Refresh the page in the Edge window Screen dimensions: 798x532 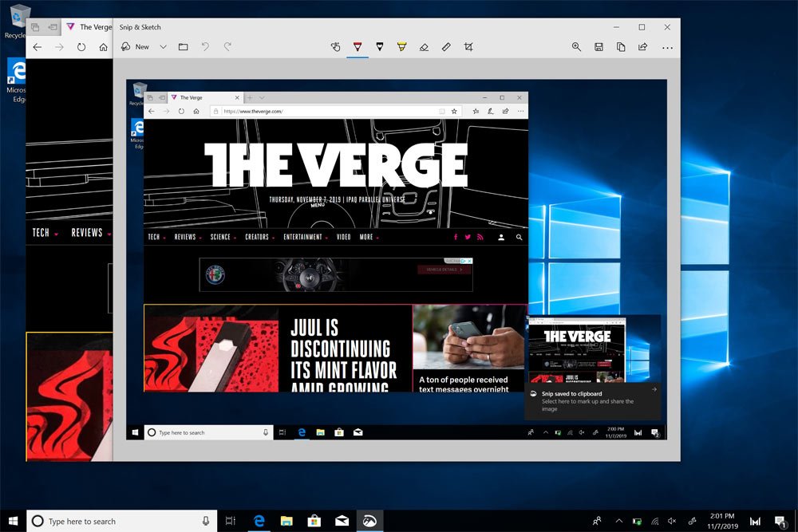point(81,47)
